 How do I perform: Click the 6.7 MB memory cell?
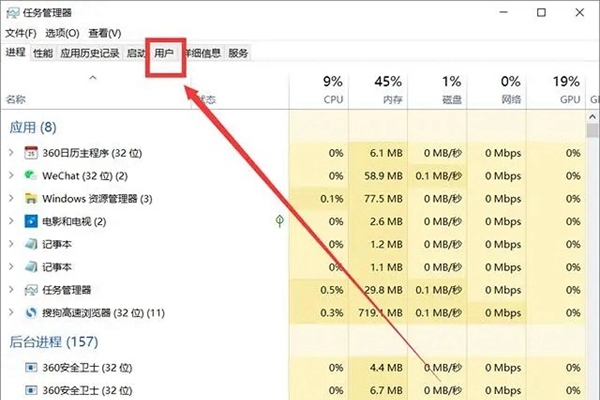tap(386, 390)
